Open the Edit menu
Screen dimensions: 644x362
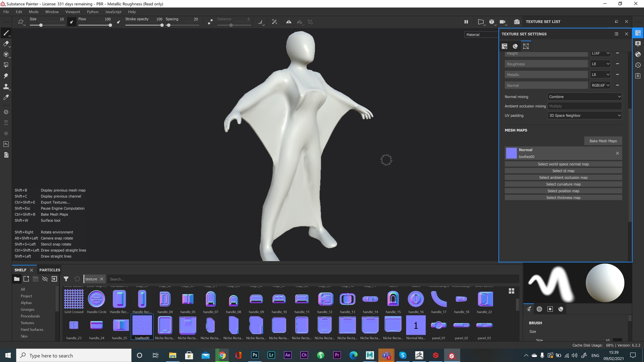point(19,12)
